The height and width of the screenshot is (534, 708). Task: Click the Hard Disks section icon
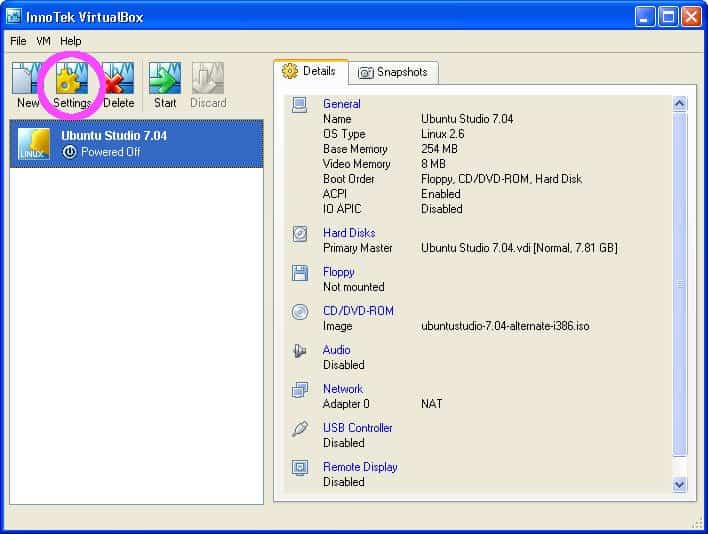click(300, 234)
